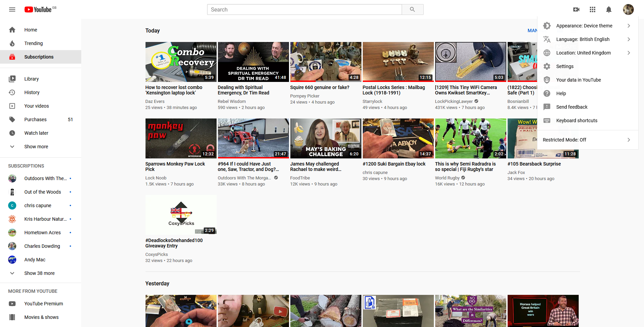Open Watch later in sidebar
Screen dimensions: 644x327
[x=41, y=133]
